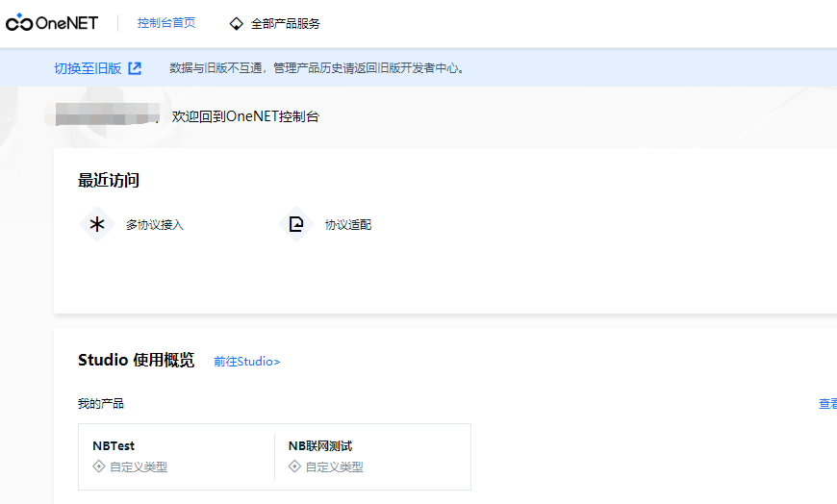Click diamond icon under NBTest
This screenshot has height=504, width=837.
point(99,466)
